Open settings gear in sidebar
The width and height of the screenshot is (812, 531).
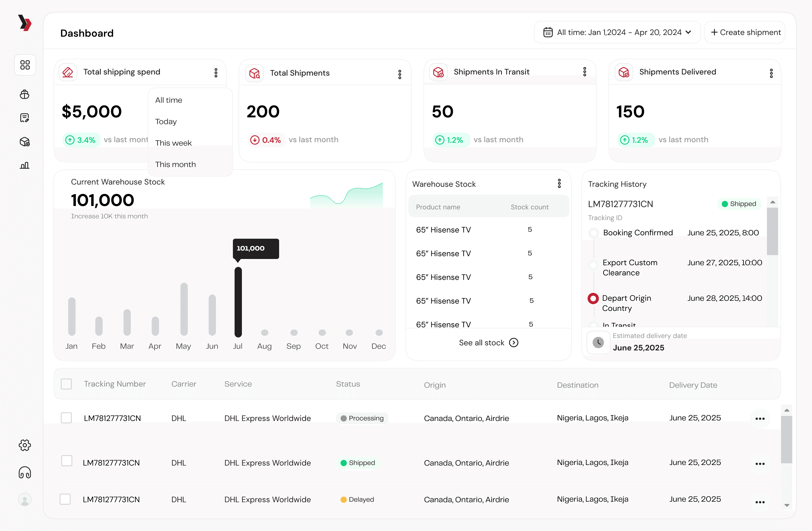[25, 445]
